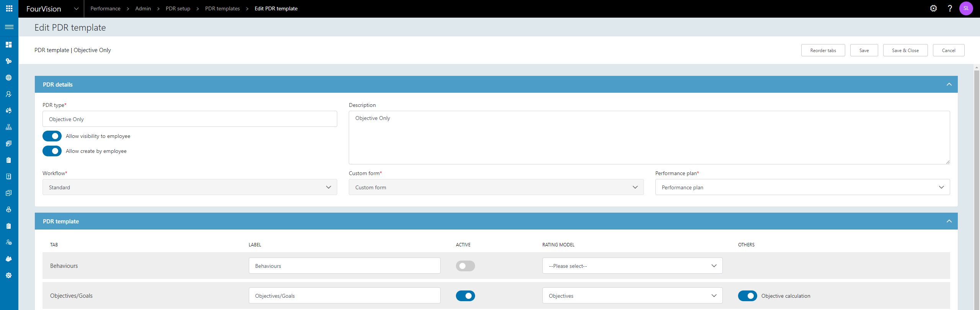980x310 pixels.
Task: Collapse the PDR template section
Action: tap(949, 221)
